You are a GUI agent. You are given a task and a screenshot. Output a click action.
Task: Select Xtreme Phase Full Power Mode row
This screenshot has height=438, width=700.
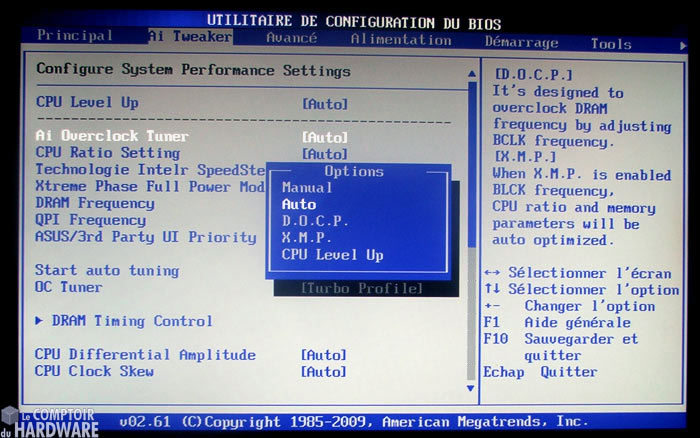[x=150, y=186]
